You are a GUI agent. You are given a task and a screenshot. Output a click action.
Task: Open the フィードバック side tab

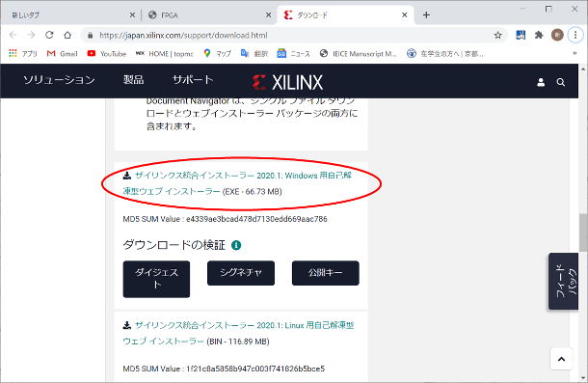pyautogui.click(x=563, y=282)
